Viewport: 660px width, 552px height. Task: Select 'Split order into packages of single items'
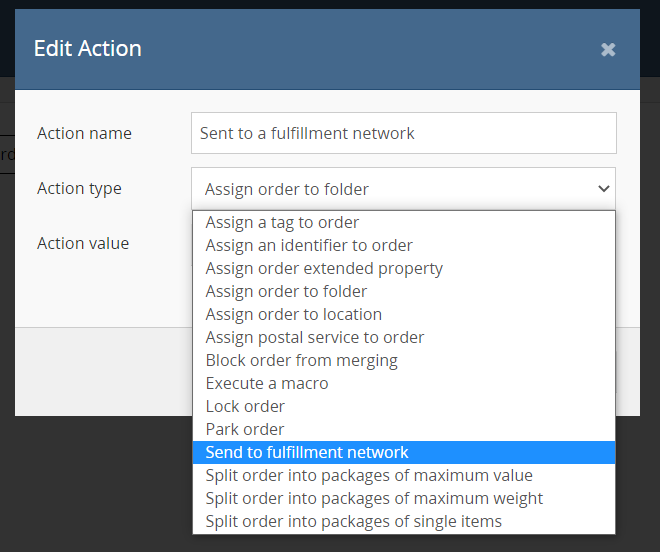pos(354,521)
